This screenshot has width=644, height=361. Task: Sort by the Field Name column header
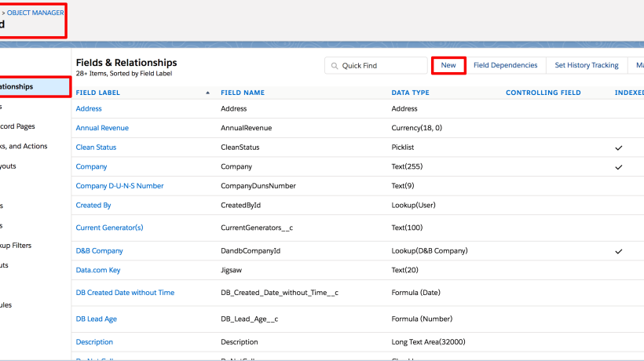tap(243, 93)
